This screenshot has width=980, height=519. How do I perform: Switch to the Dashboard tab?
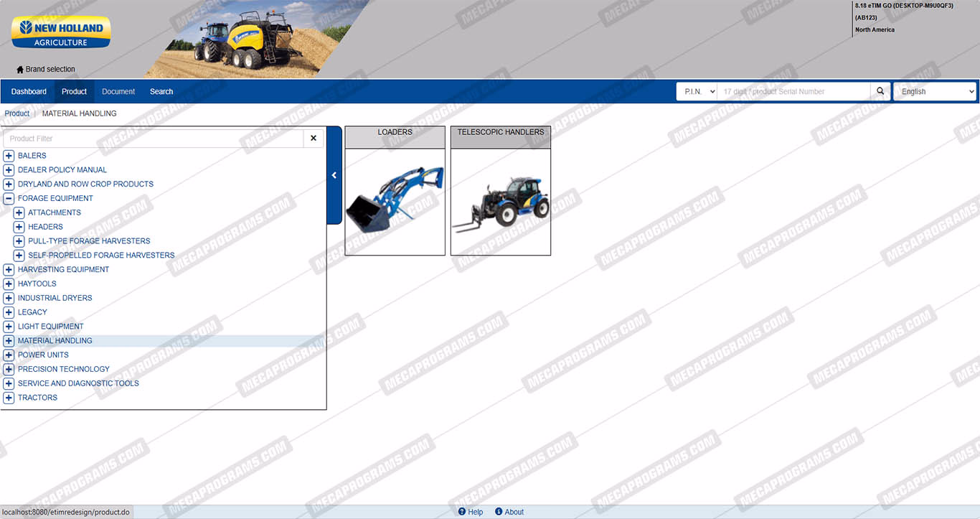coord(29,91)
